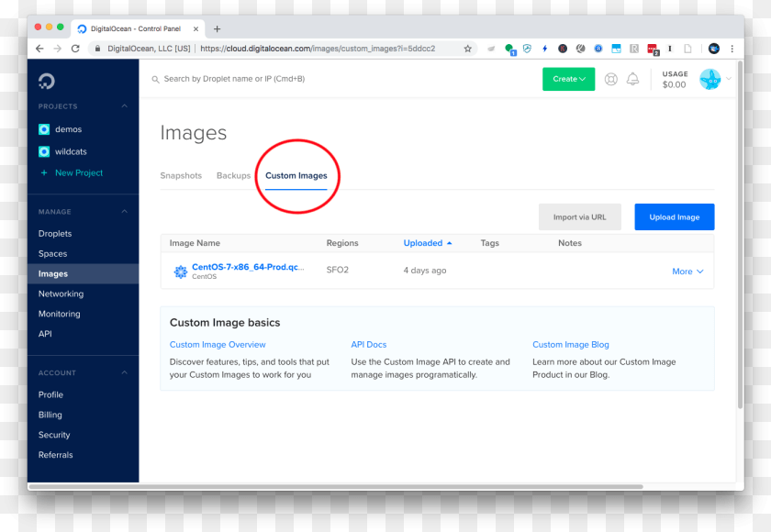This screenshot has width=771, height=532.
Task: Click the Image Name column header
Action: pos(195,243)
